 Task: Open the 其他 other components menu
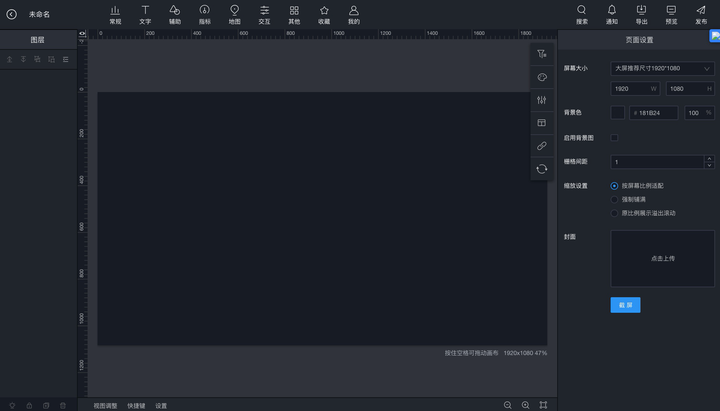tap(294, 15)
